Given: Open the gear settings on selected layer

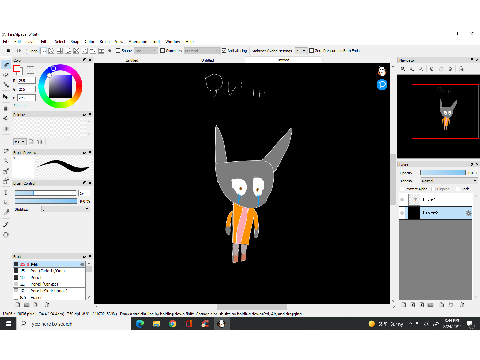Looking at the screenshot, I should [468, 213].
